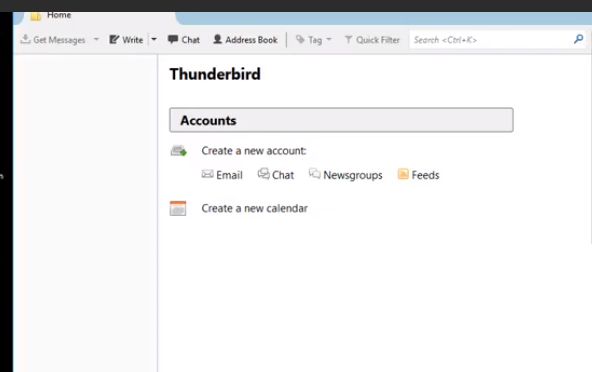
Task: Expand the Tag dropdown arrow
Action: coord(329,39)
